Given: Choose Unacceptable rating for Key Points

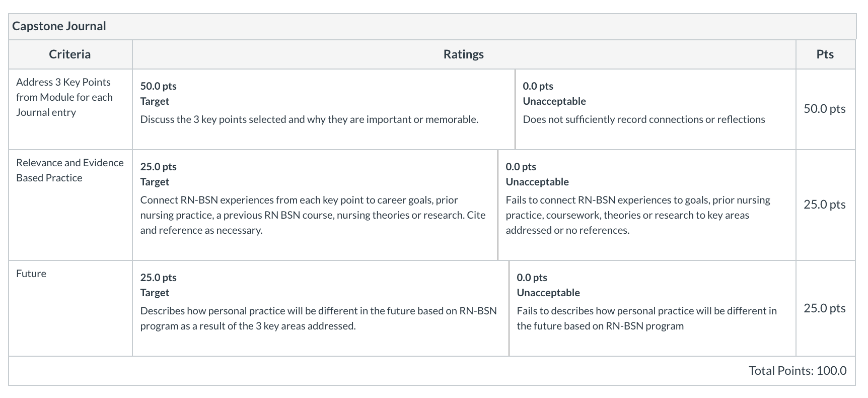Looking at the screenshot, I should pos(656,109).
